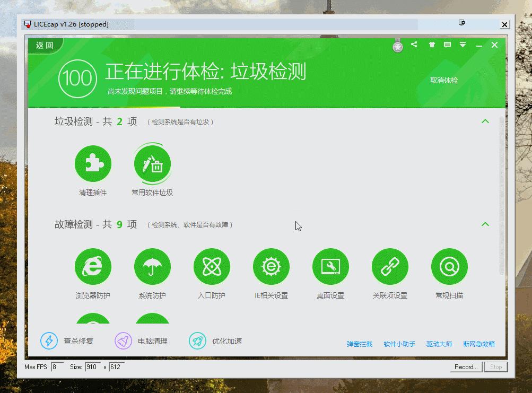Open the skin (shirt) icon
The height and width of the screenshot is (393, 532).
click(432, 45)
